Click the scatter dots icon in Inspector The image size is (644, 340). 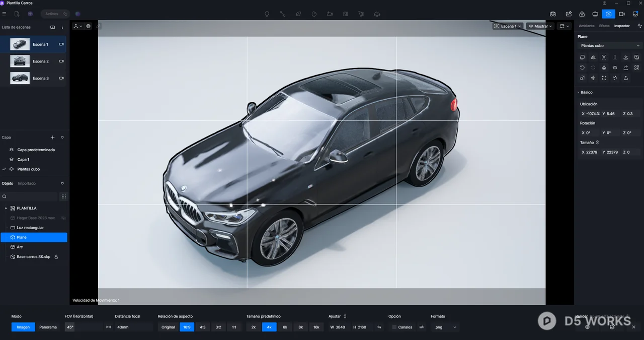pyautogui.click(x=615, y=78)
